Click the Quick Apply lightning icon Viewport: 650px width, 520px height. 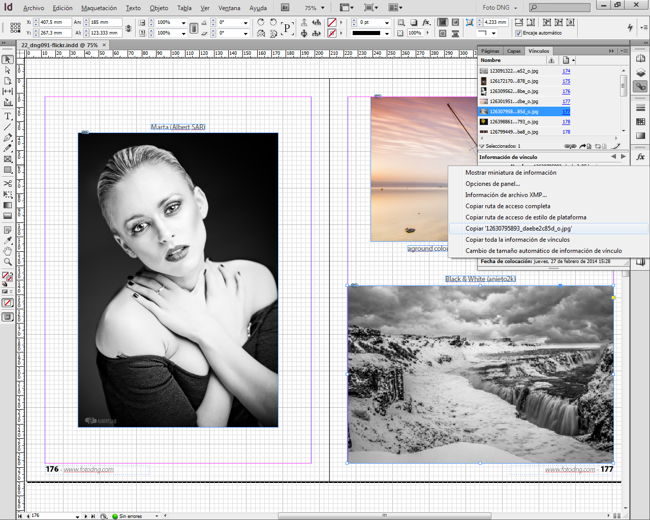(x=630, y=27)
